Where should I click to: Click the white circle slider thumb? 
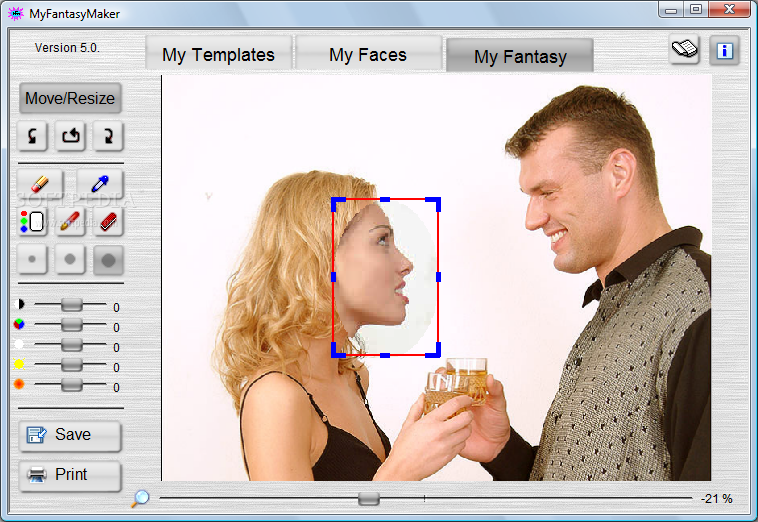(x=72, y=345)
